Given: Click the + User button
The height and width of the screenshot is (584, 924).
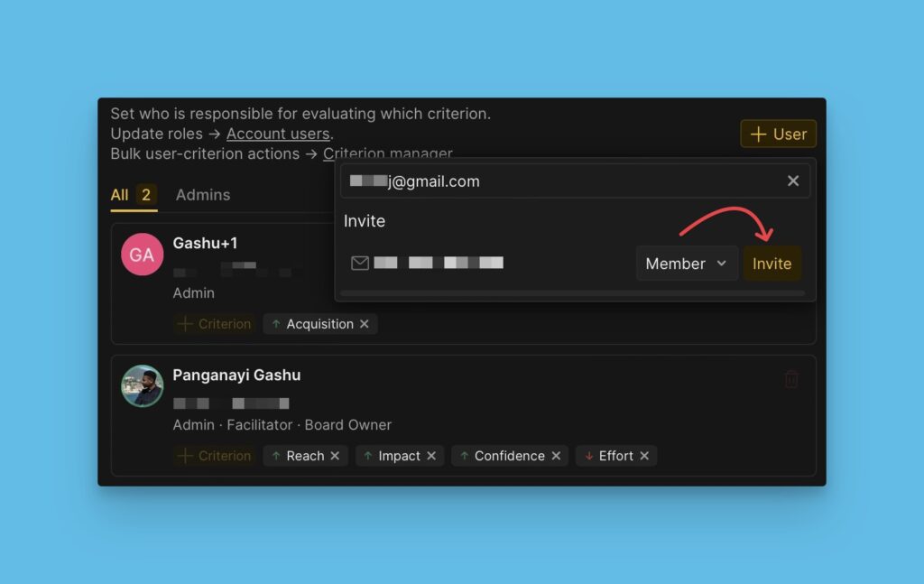Looking at the screenshot, I should (x=778, y=134).
